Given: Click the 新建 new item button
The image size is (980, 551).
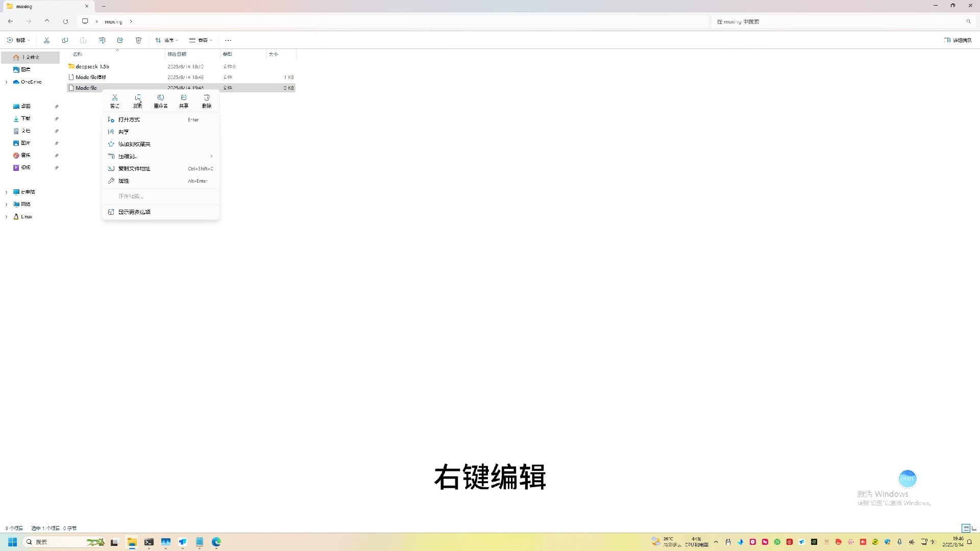Looking at the screenshot, I should (x=18, y=40).
